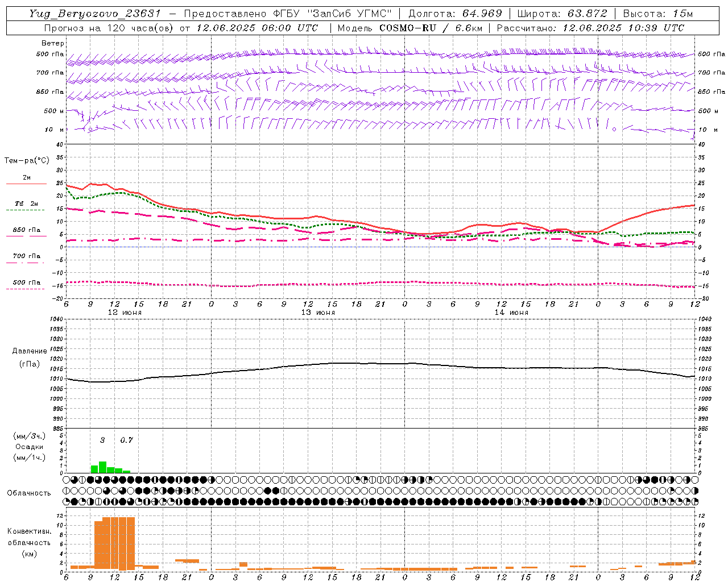This screenshot has width=728, height=582.
Task: Click the Высота: 15м header field
Action: [658, 14]
